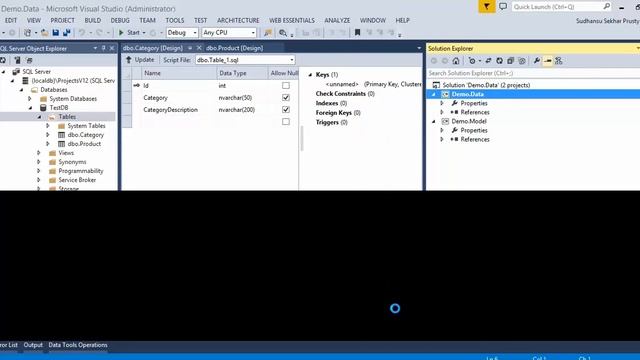
Task: Click feedback filter icon in title bar
Action: point(487,7)
